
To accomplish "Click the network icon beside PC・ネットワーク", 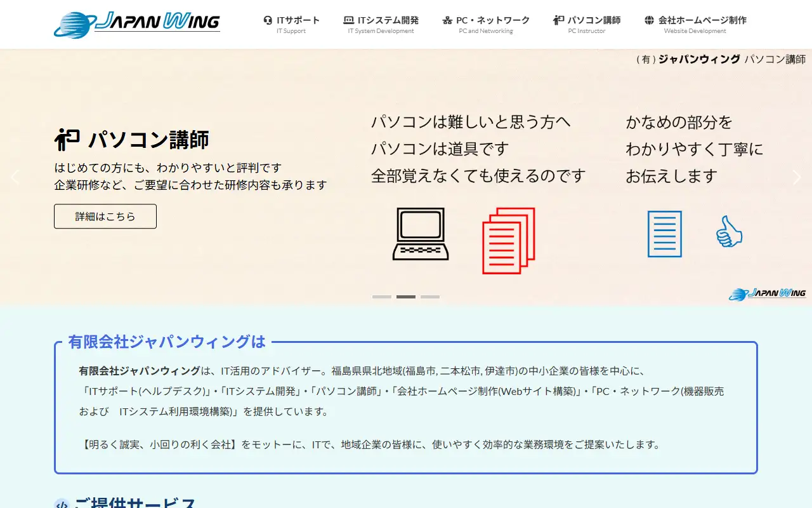I will [447, 20].
